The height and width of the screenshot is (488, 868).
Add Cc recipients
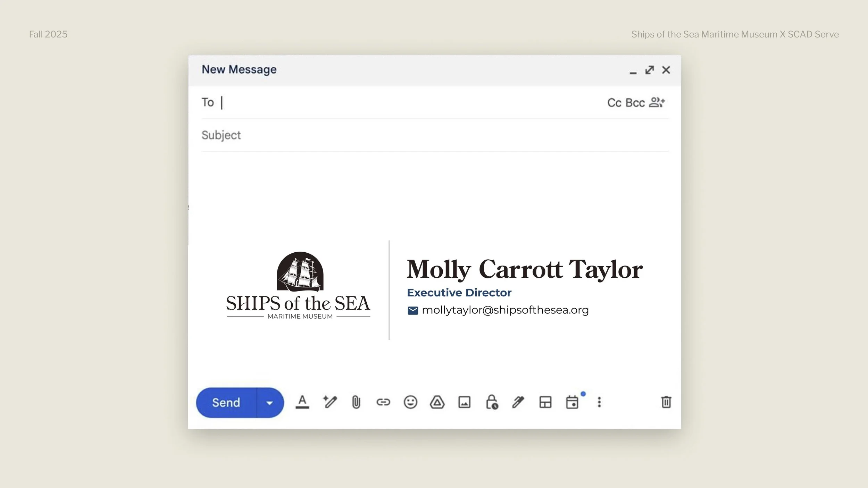[x=614, y=103]
